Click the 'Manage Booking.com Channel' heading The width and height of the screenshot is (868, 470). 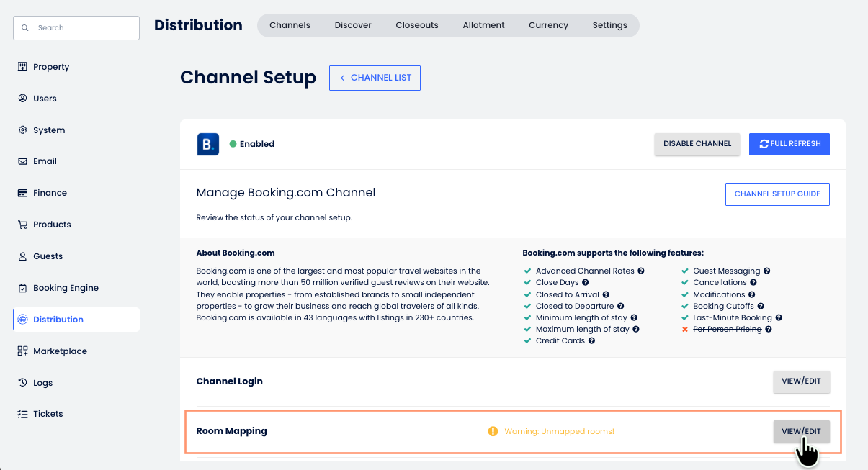(286, 193)
